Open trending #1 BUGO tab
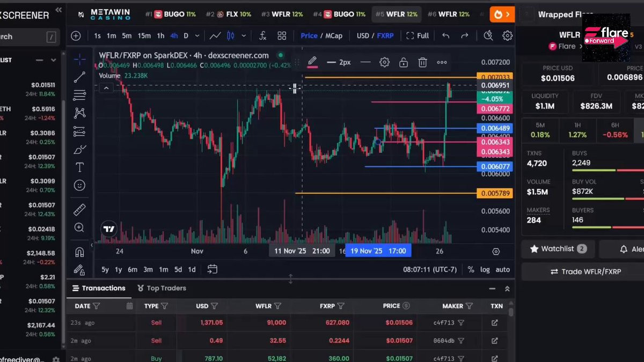The height and width of the screenshot is (362, 644). [x=171, y=14]
